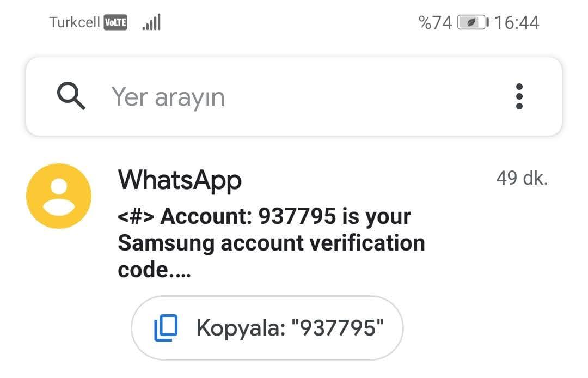588x378 pixels.
Task: Tap the 49 dk. timestamp
Action: click(522, 178)
